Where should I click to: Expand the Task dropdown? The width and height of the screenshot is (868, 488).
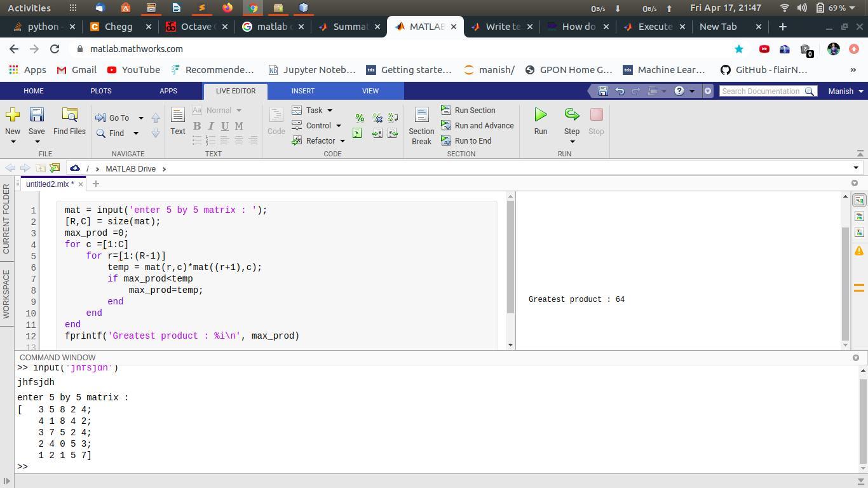coord(330,111)
